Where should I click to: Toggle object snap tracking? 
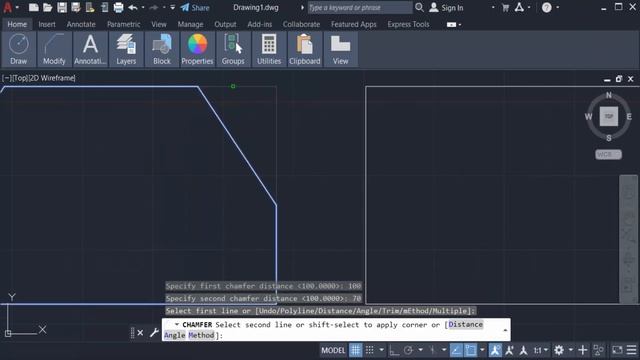456,350
